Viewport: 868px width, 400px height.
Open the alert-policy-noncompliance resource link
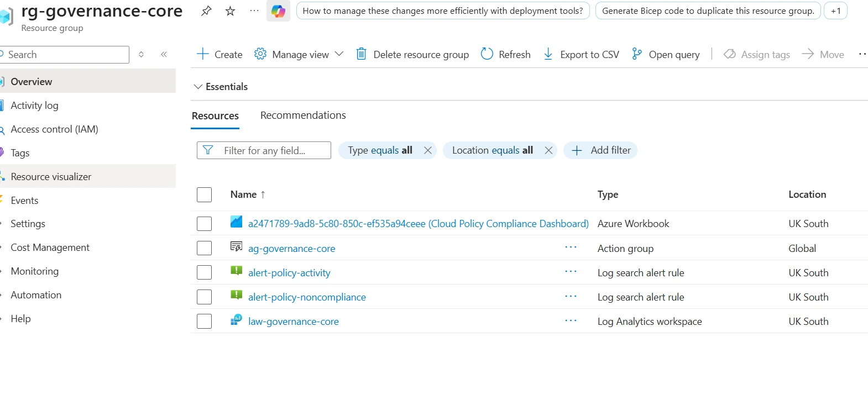click(x=307, y=297)
